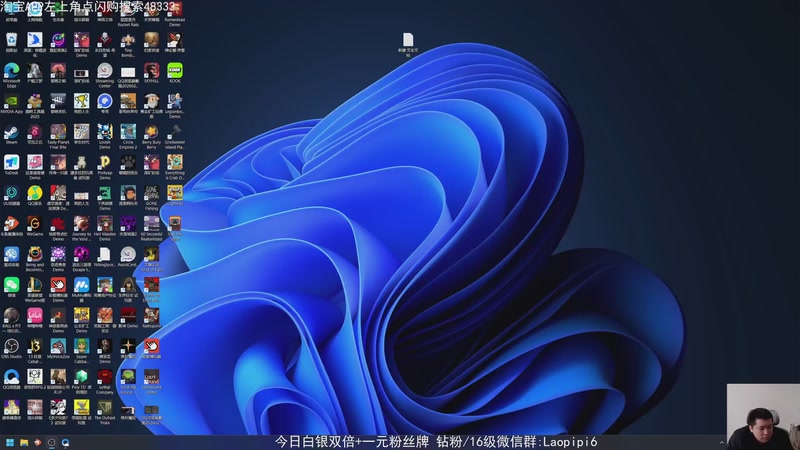Switch to OBS Studio in the taskbar
800x450 pixels.
point(52,442)
